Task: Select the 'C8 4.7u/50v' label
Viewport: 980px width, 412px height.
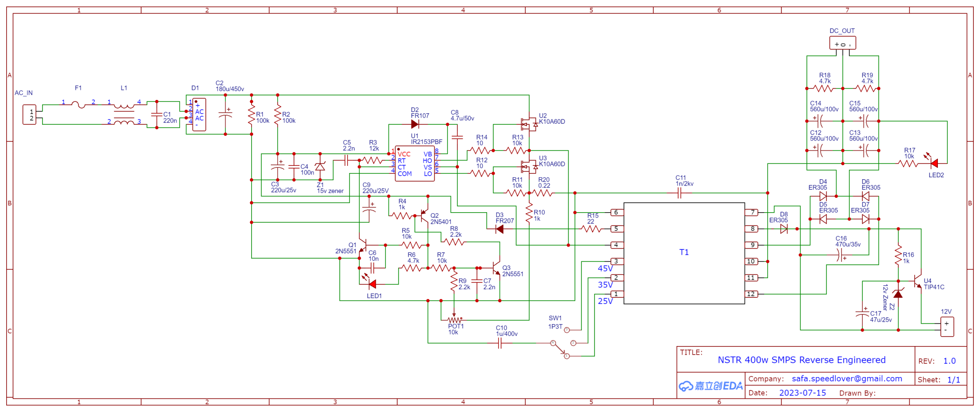Action: pos(462,115)
